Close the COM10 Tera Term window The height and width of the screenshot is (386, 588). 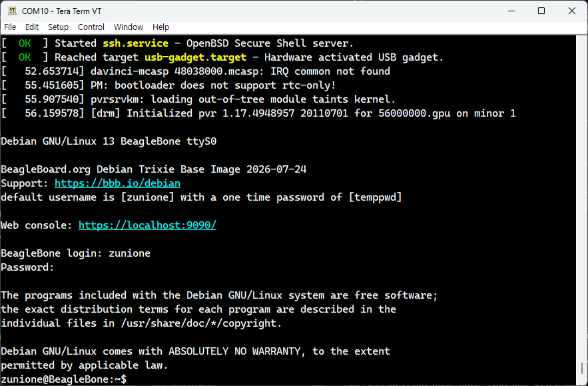572,11
